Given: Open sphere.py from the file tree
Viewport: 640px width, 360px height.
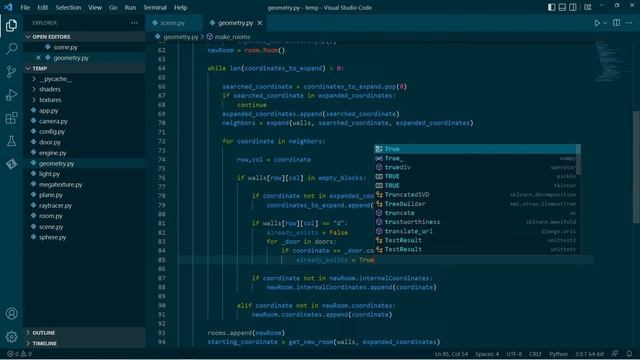Looking at the screenshot, I should pyautogui.click(x=84, y=237).
